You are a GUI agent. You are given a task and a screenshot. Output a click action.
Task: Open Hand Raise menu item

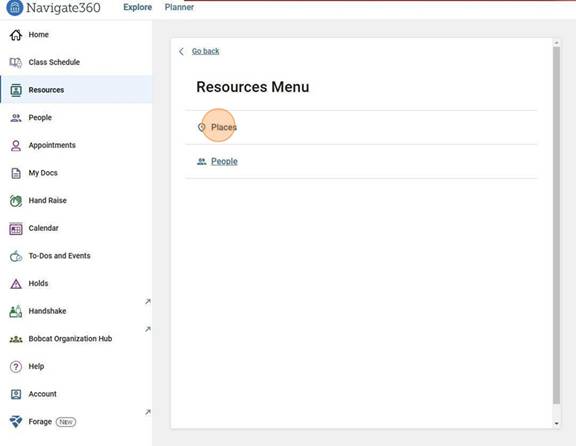76,201
